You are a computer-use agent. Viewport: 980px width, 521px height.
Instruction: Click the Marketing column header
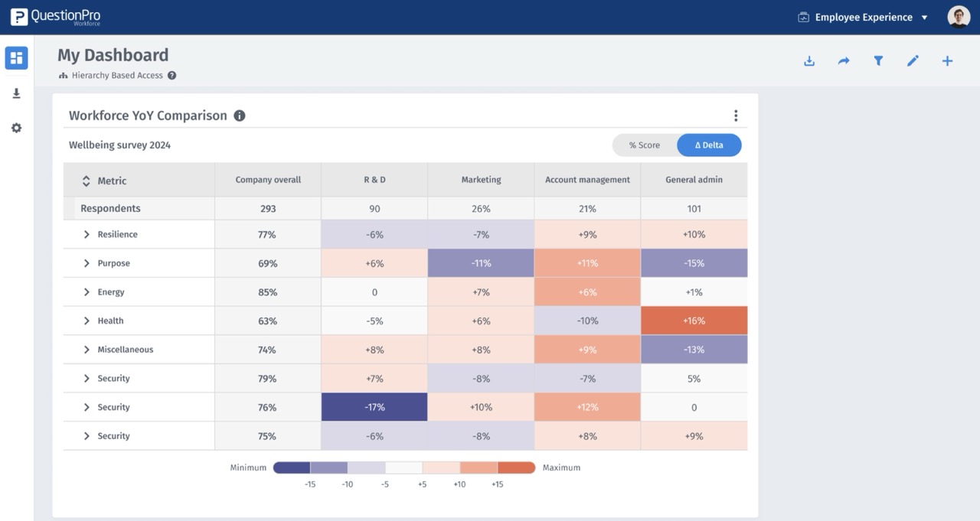click(x=481, y=180)
